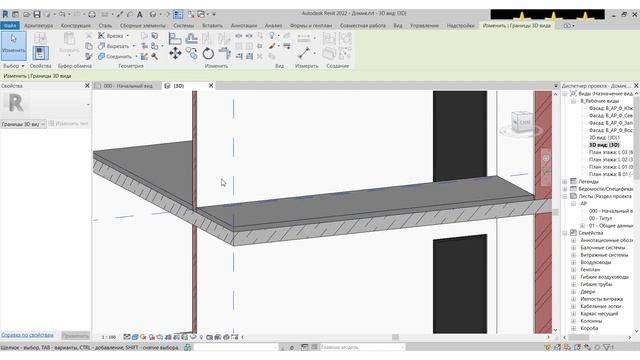The width and height of the screenshot is (640, 360).
Task: Close the {3D} view tab
Action: [x=211, y=86]
